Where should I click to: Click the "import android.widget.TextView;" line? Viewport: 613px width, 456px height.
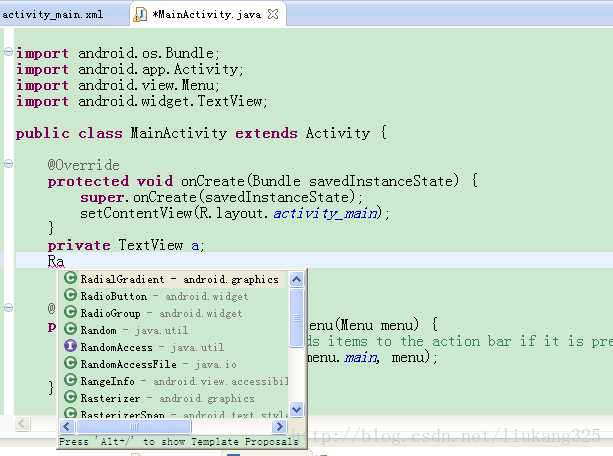click(142, 102)
